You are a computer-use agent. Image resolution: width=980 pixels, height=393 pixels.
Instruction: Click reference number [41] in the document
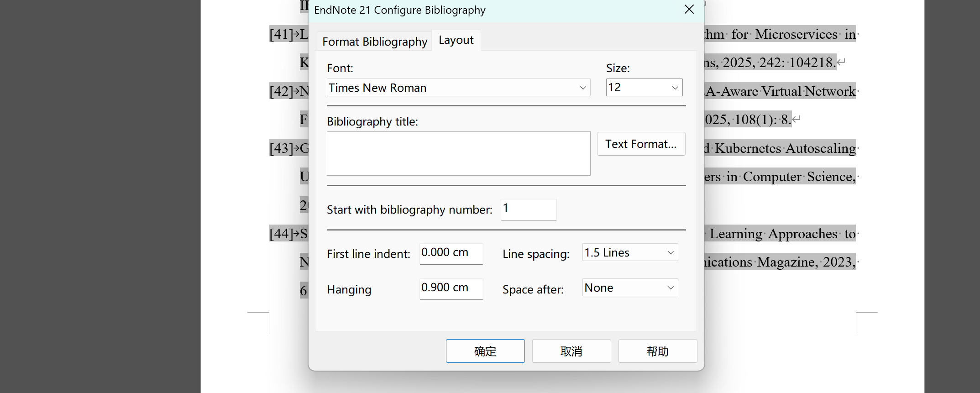281,34
